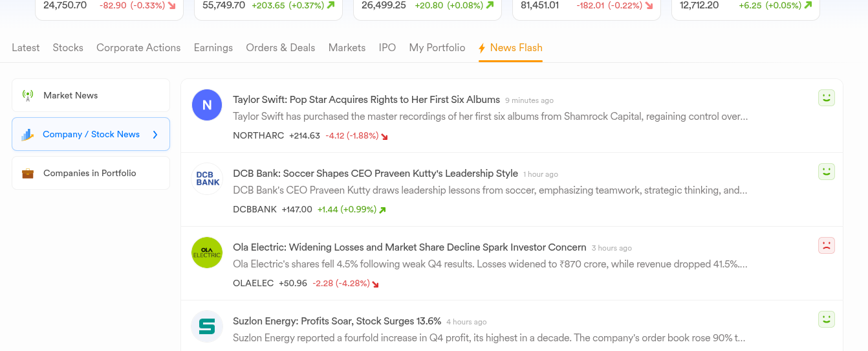Click the Market News antenna icon
Screen dimensions: 868x351
pyautogui.click(x=27, y=96)
